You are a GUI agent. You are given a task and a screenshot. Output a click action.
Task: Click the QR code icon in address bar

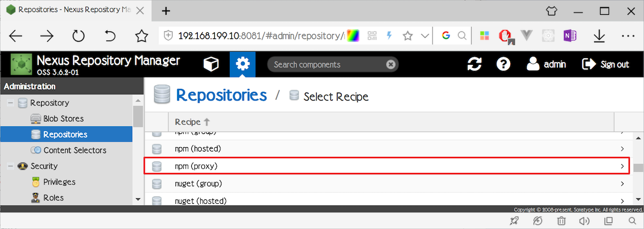coord(373,36)
